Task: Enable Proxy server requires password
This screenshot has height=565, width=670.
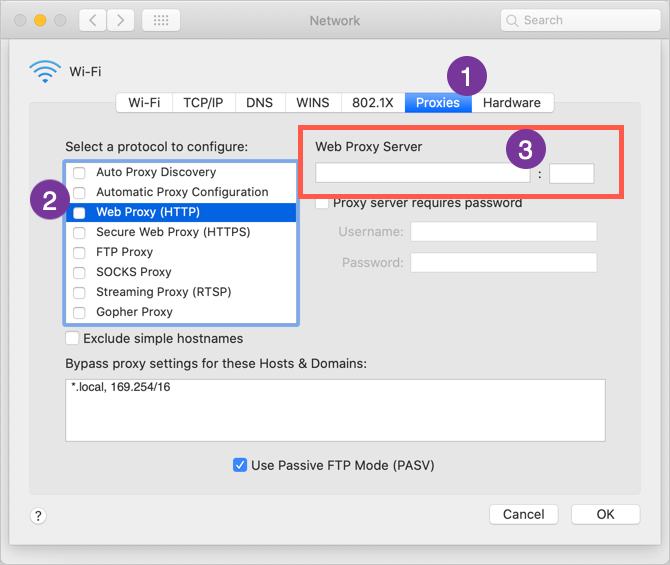Action: pyautogui.click(x=322, y=203)
